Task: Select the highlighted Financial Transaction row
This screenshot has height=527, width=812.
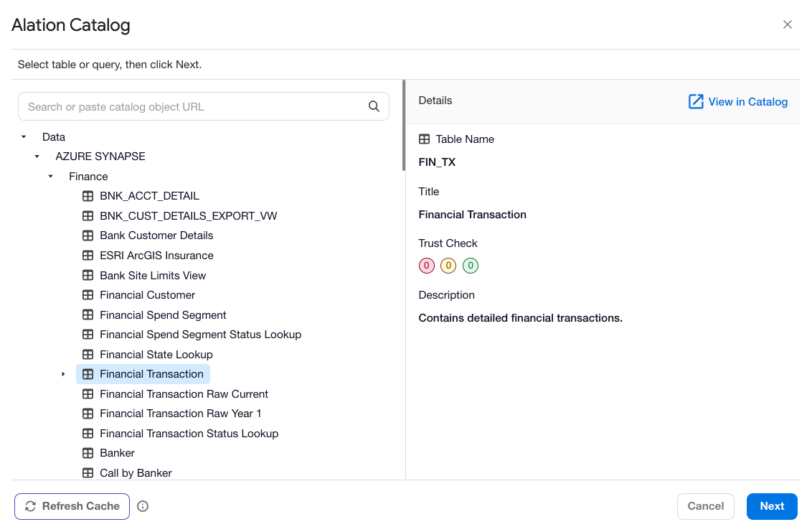Action: click(143, 374)
